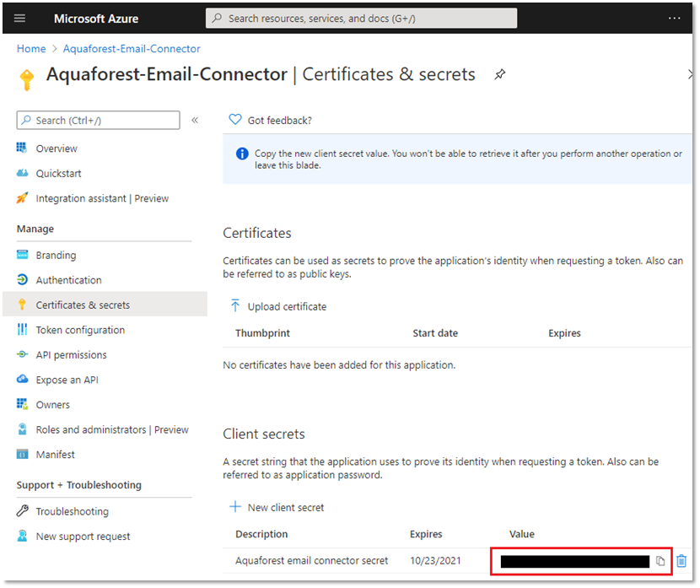Click the Upload certificate arrow icon
This screenshot has height=588, width=700.
(x=235, y=306)
